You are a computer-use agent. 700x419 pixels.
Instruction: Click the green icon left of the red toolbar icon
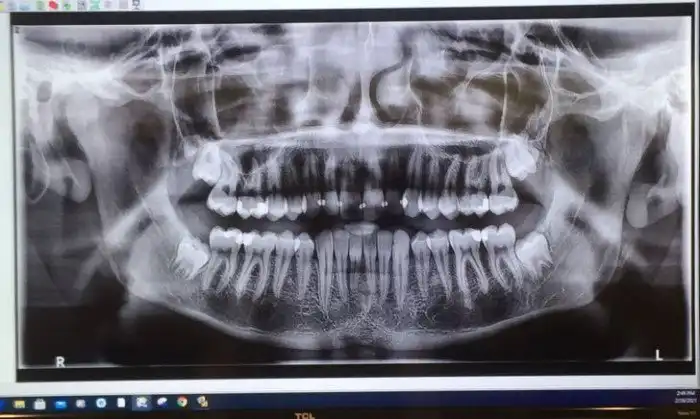[x=40, y=5]
